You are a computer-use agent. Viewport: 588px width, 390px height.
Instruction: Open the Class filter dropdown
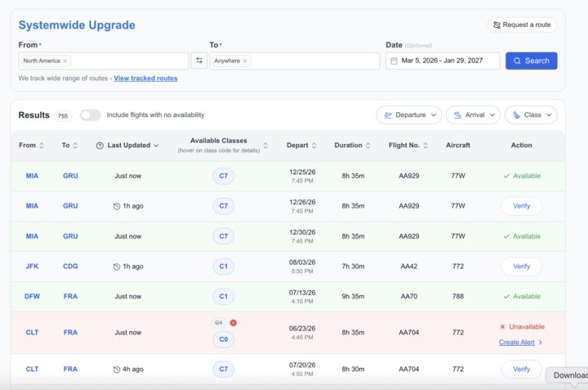click(531, 115)
